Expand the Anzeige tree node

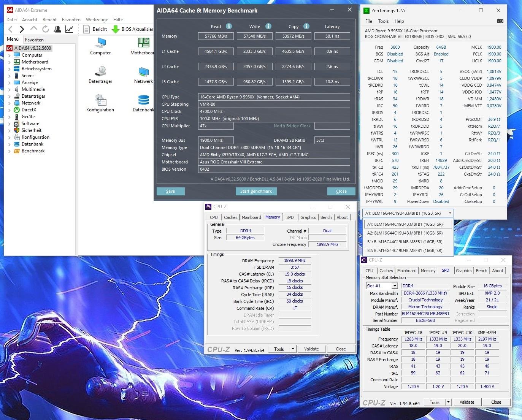10,82
